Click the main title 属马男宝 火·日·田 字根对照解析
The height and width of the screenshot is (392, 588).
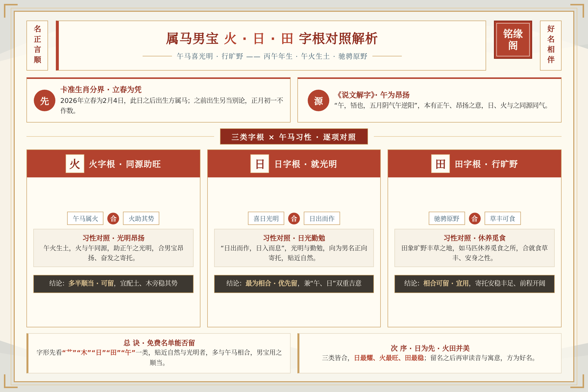(272, 39)
